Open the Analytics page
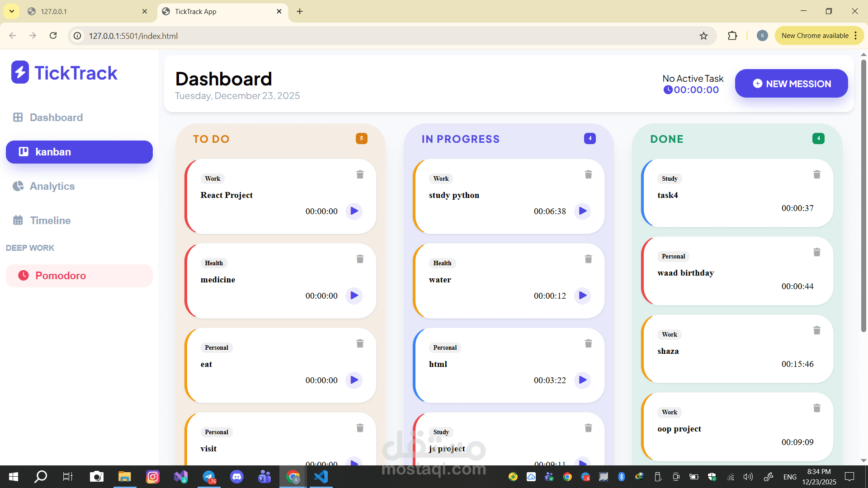This screenshot has height=488, width=868. (52, 186)
